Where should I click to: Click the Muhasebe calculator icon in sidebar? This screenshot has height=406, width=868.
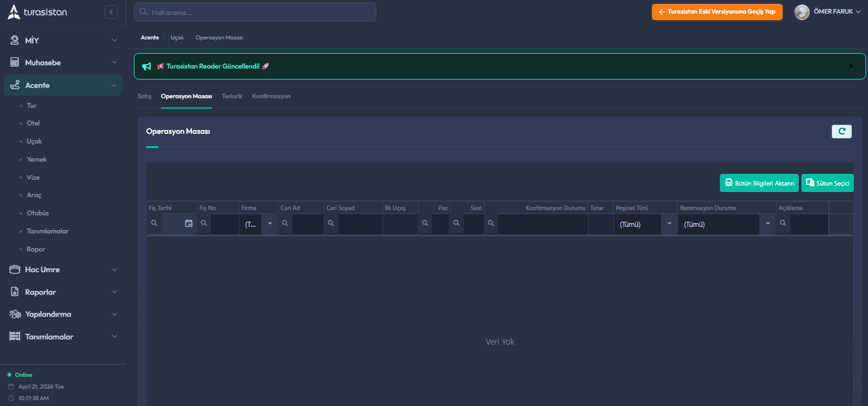(x=14, y=63)
